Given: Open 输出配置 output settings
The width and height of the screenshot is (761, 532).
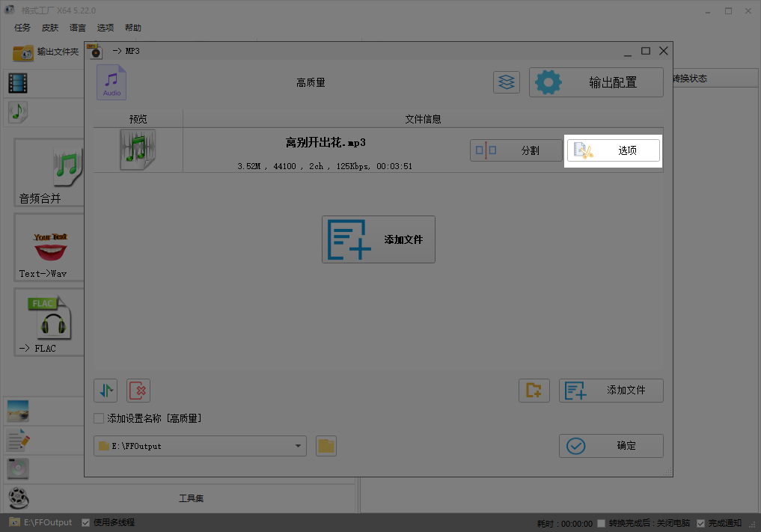Looking at the screenshot, I should [x=596, y=82].
